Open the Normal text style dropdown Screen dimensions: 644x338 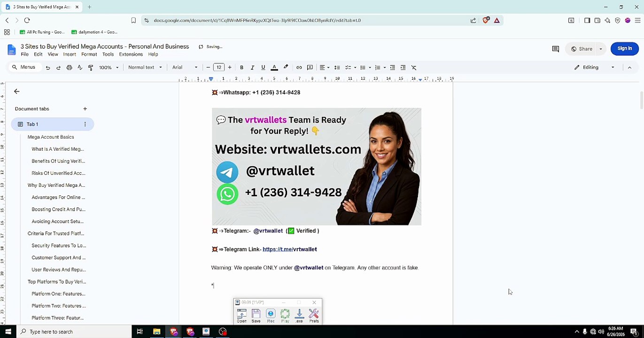[145, 68]
